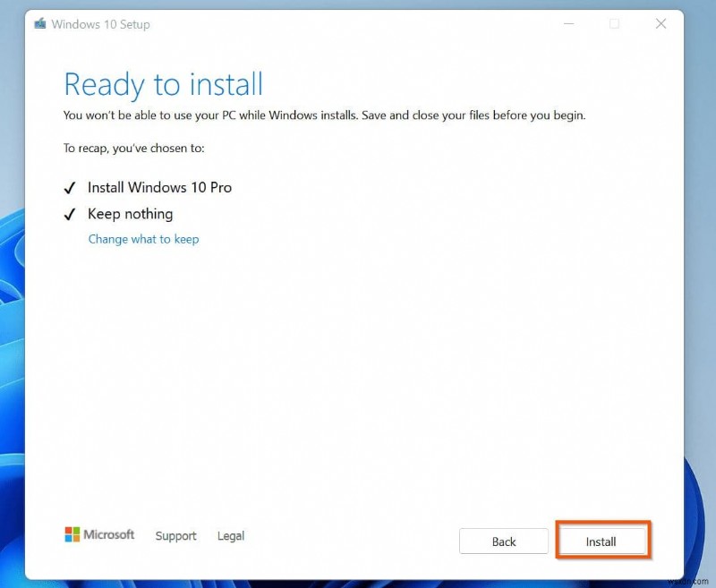Click the Microsoft logo at bottom left
The image size is (716, 588).
[x=99, y=534]
